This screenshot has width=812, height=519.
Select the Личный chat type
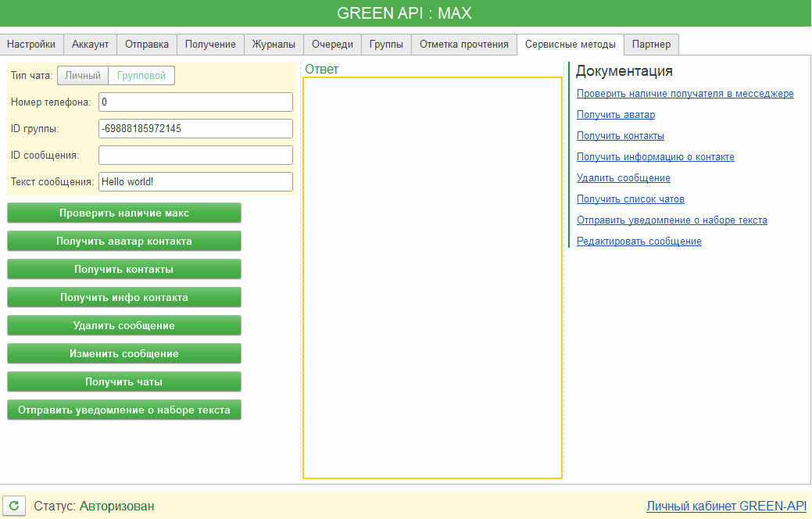[x=83, y=76]
